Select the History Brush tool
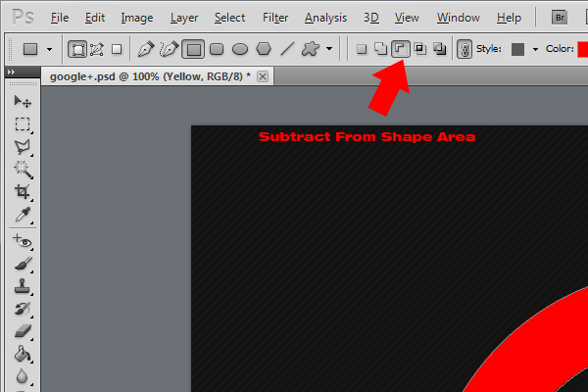The image size is (588, 392). (23, 309)
